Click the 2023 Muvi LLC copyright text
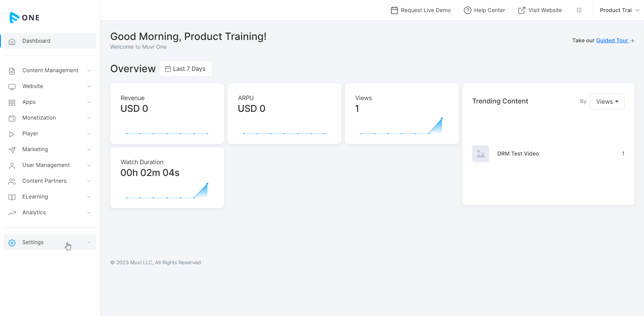The height and width of the screenshot is (316, 644). pyautogui.click(x=156, y=263)
